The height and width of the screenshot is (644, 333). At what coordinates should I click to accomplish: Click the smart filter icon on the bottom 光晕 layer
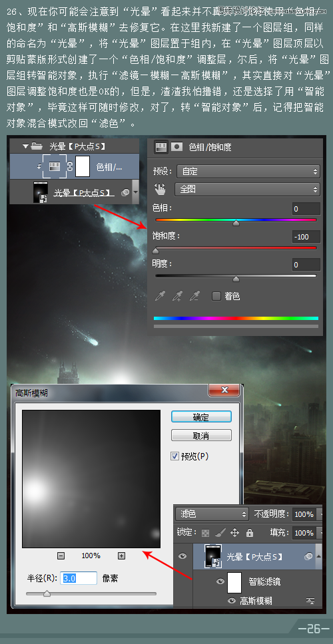click(x=308, y=556)
